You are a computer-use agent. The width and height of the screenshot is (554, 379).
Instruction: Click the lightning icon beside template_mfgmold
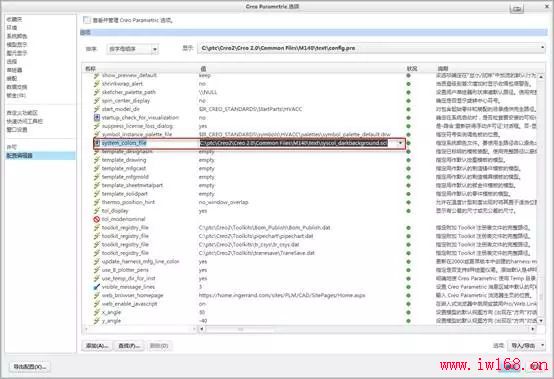(96, 177)
